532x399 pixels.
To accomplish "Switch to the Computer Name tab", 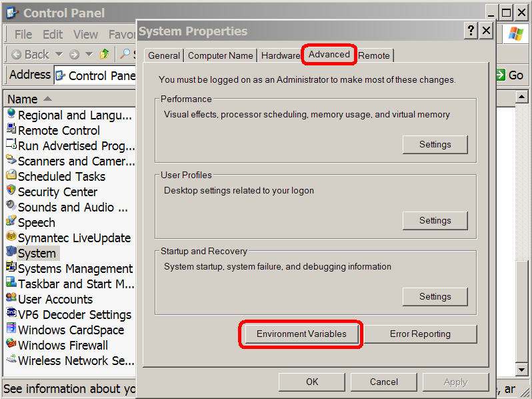I will click(x=221, y=55).
